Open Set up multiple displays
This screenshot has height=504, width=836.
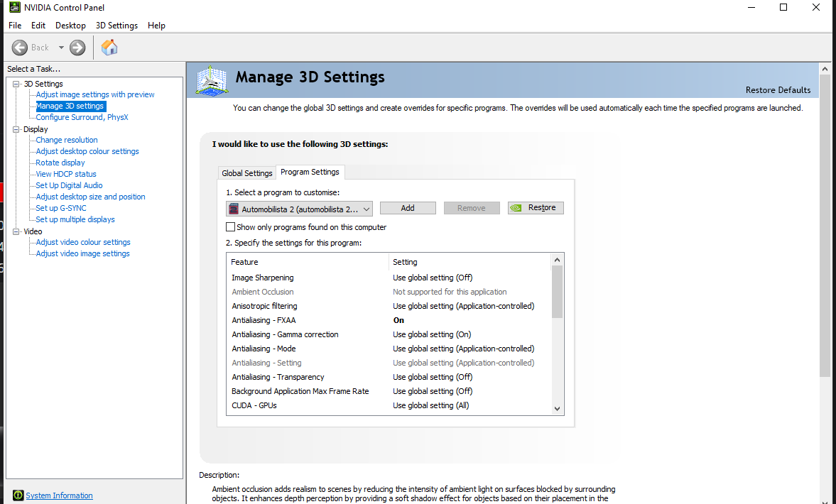point(75,219)
